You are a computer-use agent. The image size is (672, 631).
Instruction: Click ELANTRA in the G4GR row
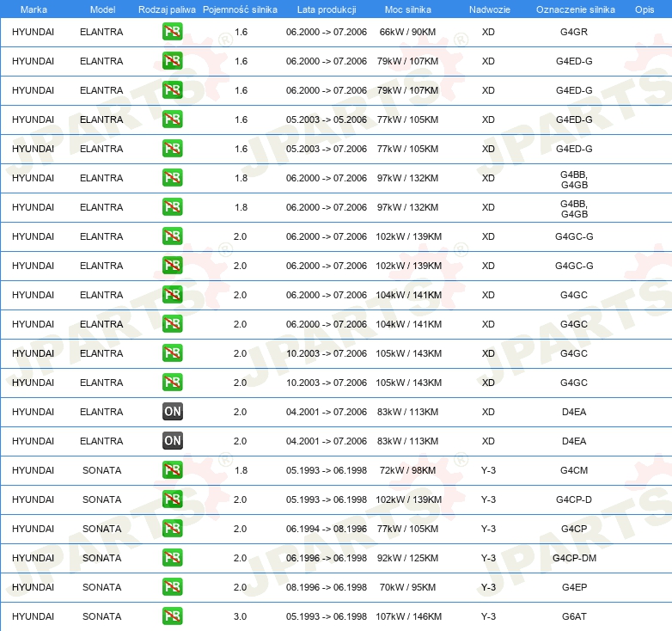[x=101, y=32]
